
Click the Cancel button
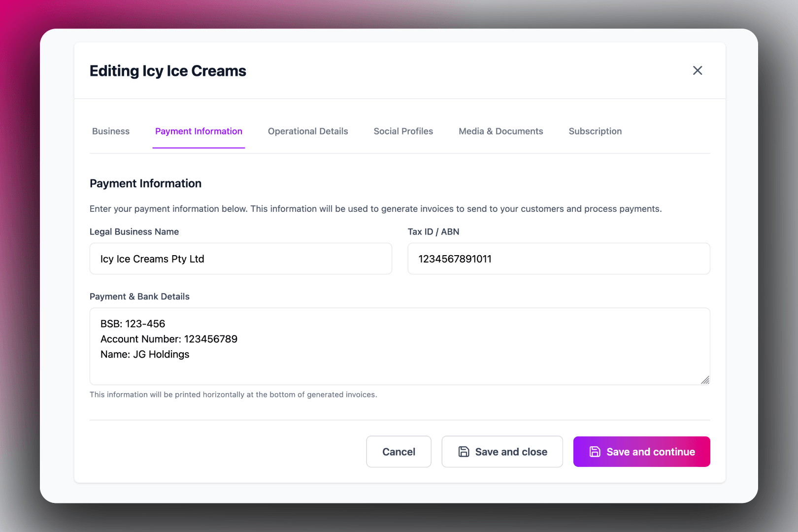coord(399,451)
